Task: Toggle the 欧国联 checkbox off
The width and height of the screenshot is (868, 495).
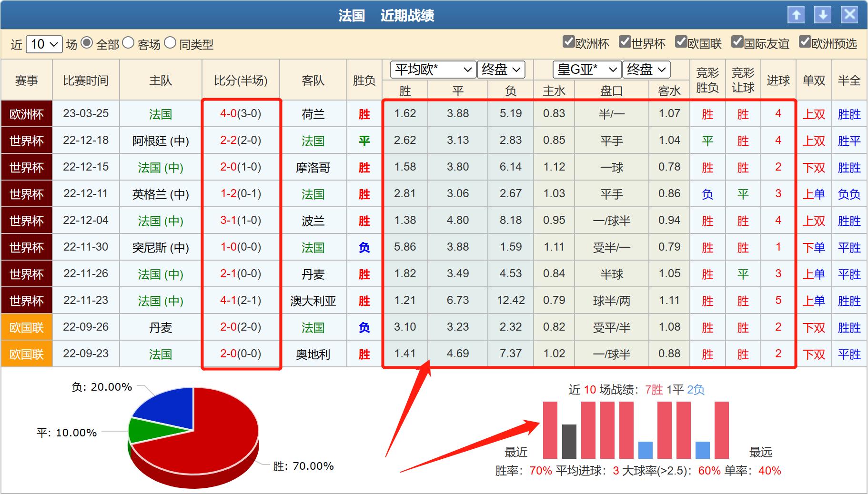Action: click(x=682, y=42)
